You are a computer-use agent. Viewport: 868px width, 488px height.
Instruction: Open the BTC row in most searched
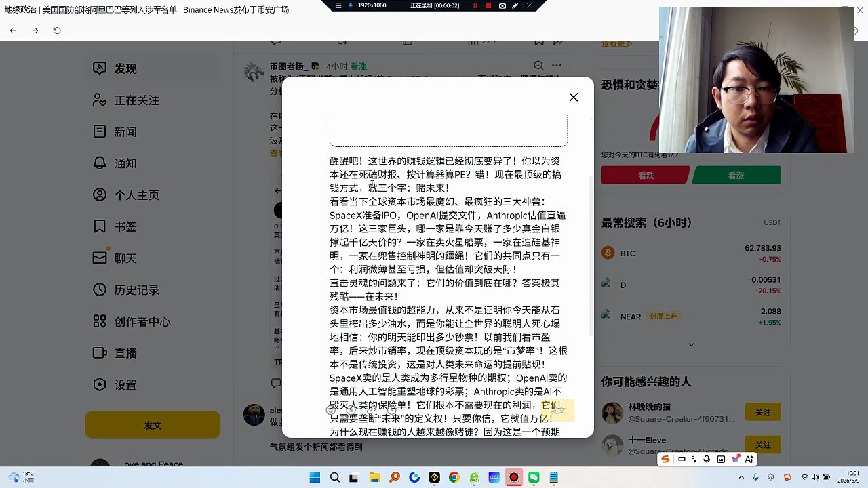[691, 253]
